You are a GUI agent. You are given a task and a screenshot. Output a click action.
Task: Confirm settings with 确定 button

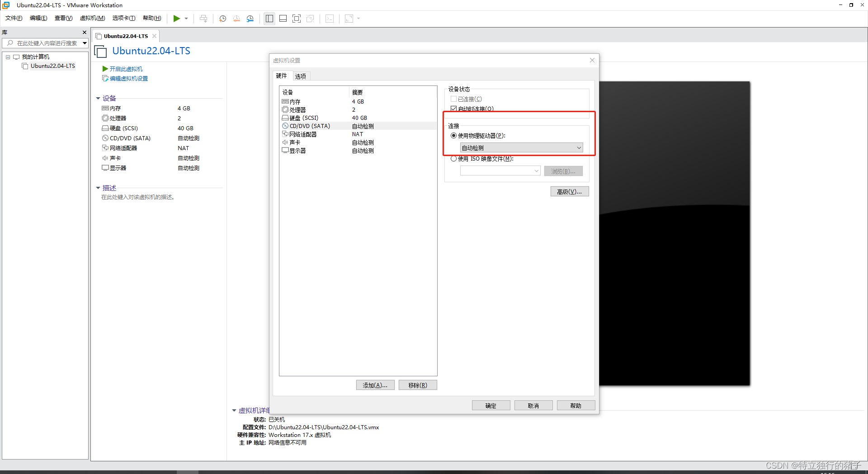(x=491, y=406)
